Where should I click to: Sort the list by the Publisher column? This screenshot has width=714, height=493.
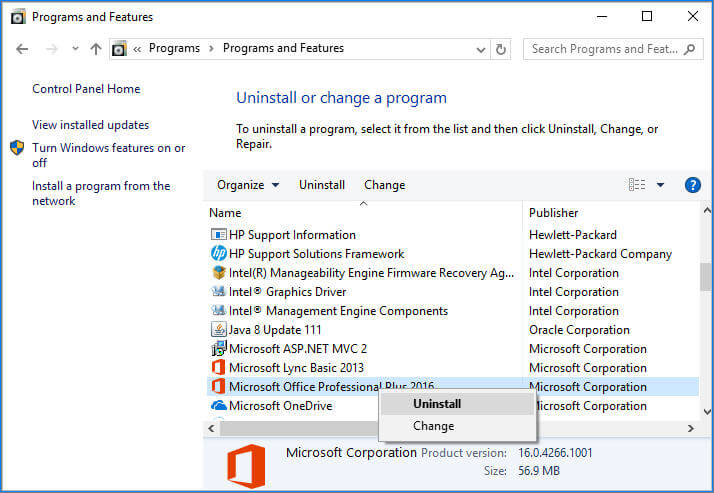[553, 213]
